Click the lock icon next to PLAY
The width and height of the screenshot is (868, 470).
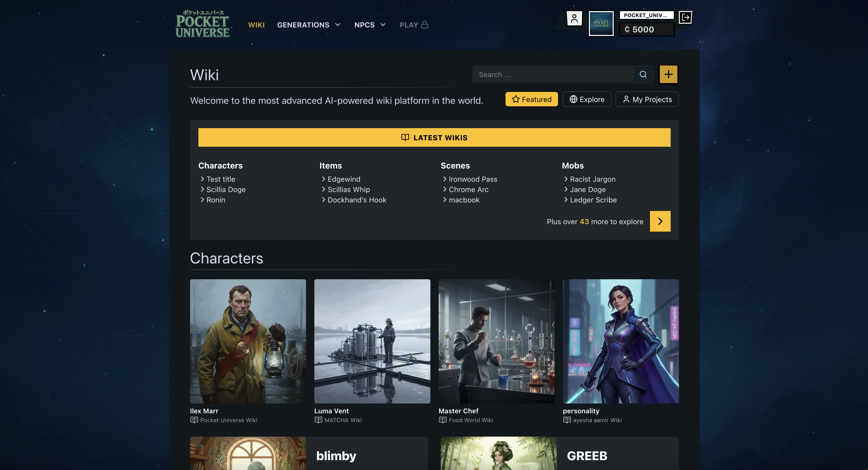(425, 24)
